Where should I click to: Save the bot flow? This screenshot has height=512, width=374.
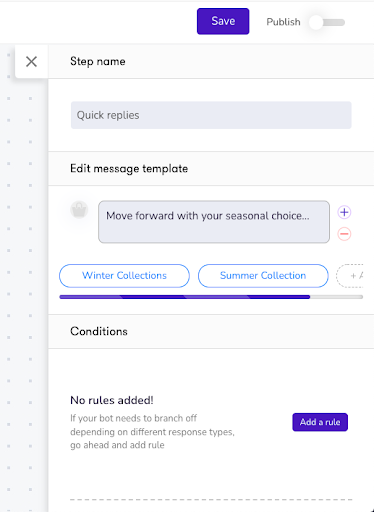tap(223, 21)
